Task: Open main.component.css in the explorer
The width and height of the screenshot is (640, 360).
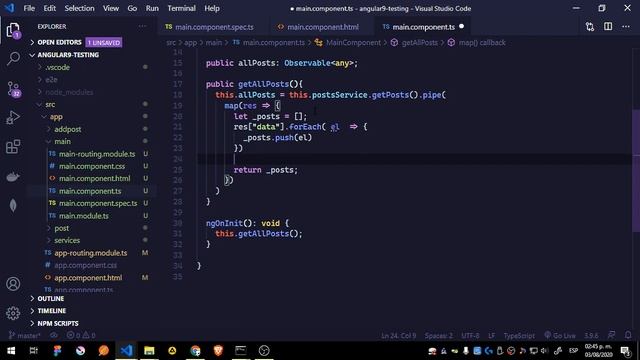Action: (92, 166)
